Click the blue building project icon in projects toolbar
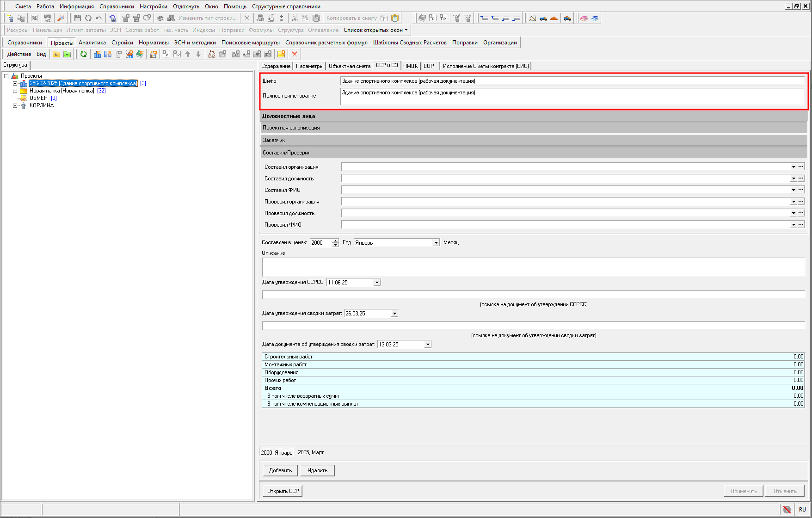This screenshot has width=812, height=518. pyautogui.click(x=97, y=54)
